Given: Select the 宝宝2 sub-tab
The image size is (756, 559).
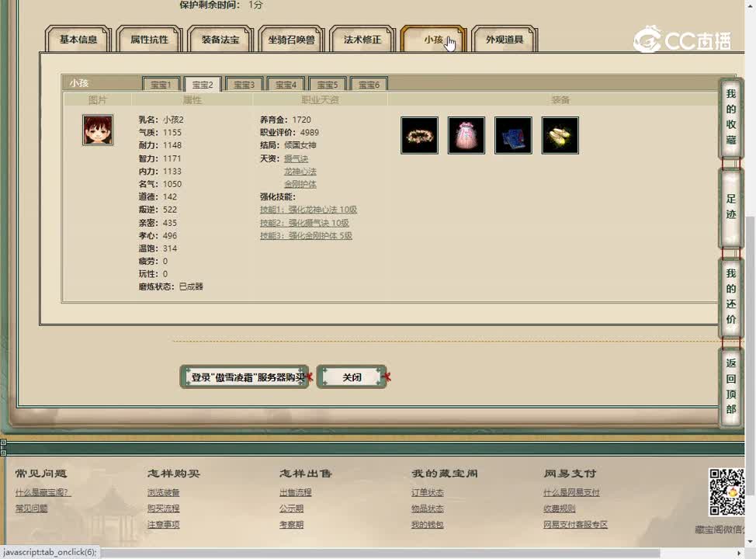Looking at the screenshot, I should click(x=203, y=85).
